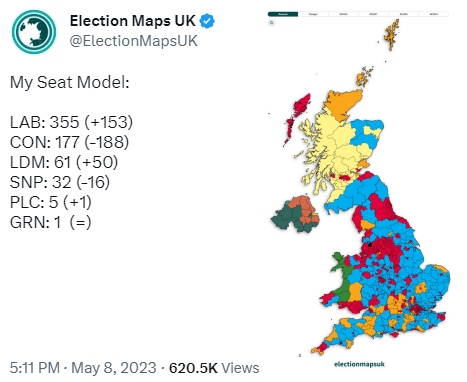The image size is (467, 382).
Task: Open the Election Maps UK display name
Action: tap(132, 21)
